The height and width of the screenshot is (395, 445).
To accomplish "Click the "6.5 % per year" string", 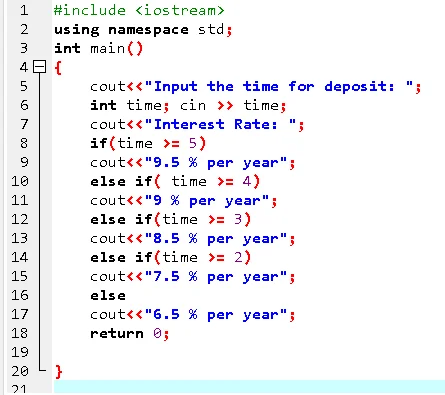I will pos(216,315).
